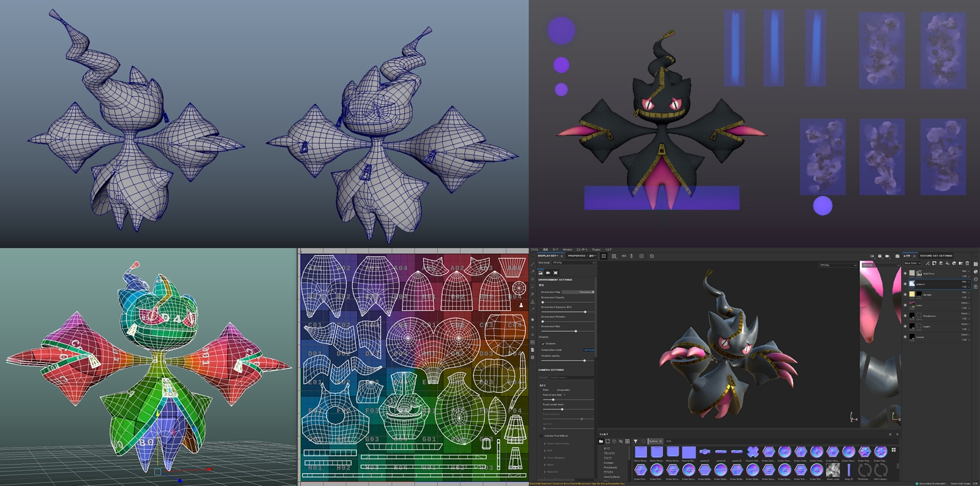
Task: Hide the Metallic layer
Action: click(x=905, y=294)
